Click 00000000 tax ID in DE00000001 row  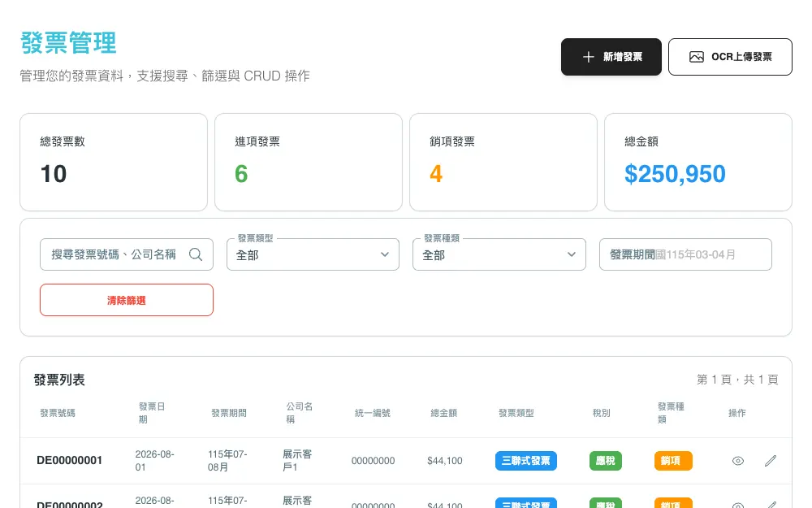pos(373,461)
